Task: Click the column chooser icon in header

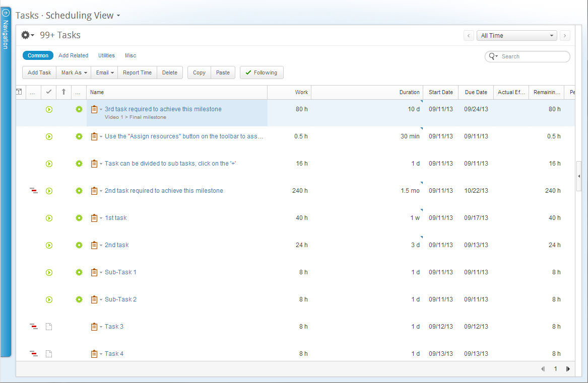Action: (x=19, y=92)
